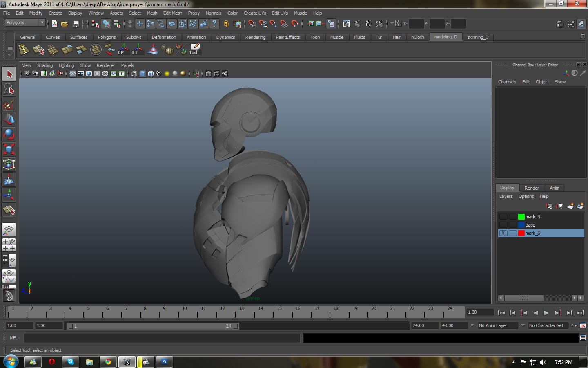
Task: Open the Polygons menu set dropdown
Action: click(25, 23)
